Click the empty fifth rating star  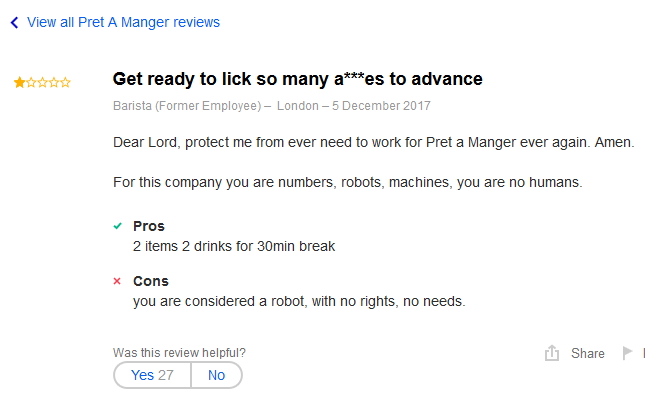coord(66,83)
